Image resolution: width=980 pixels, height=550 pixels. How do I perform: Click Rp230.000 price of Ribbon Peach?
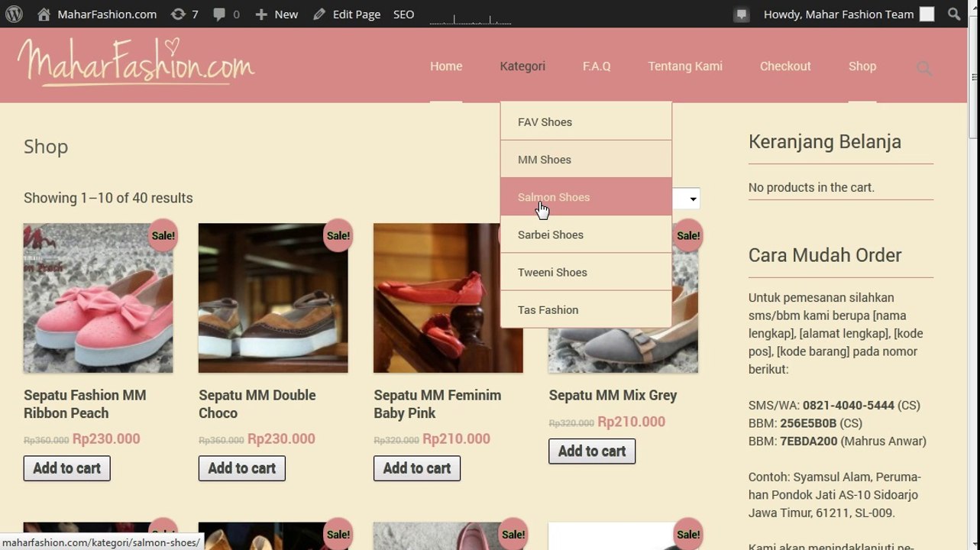(x=106, y=438)
